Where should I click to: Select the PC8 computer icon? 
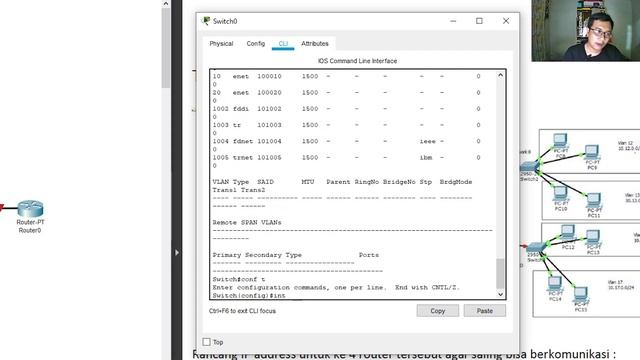(x=560, y=141)
